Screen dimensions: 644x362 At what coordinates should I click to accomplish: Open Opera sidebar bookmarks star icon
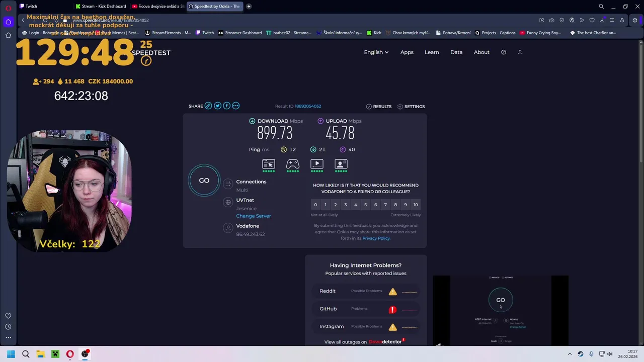tap(8, 35)
